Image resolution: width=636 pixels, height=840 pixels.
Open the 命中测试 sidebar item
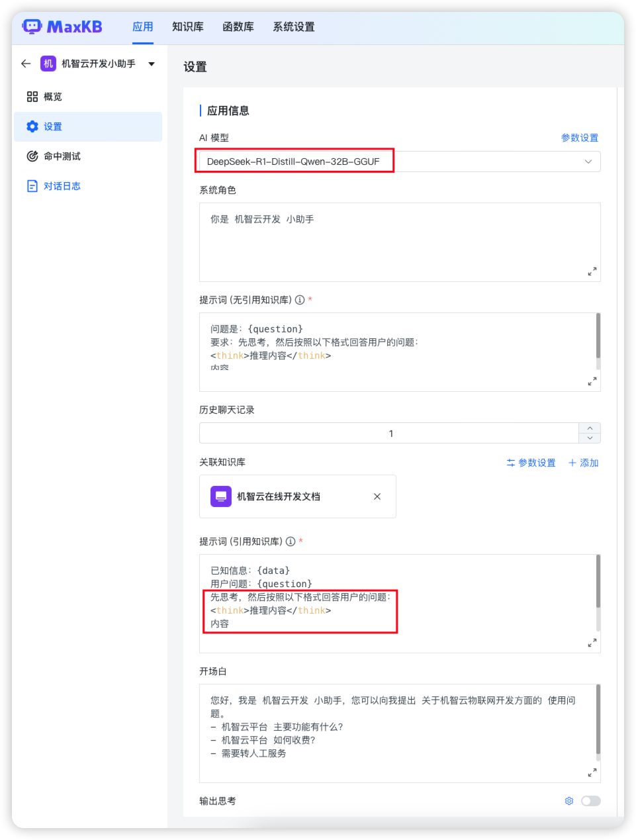click(88, 156)
